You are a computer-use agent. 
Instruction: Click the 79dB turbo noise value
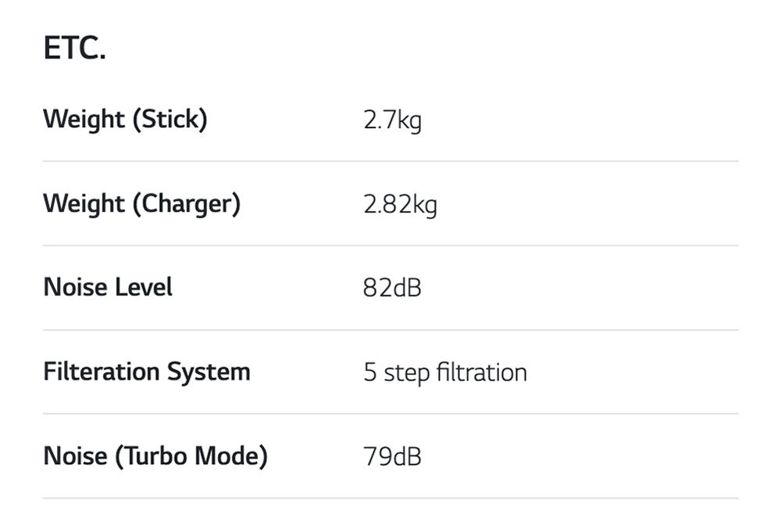(x=392, y=457)
